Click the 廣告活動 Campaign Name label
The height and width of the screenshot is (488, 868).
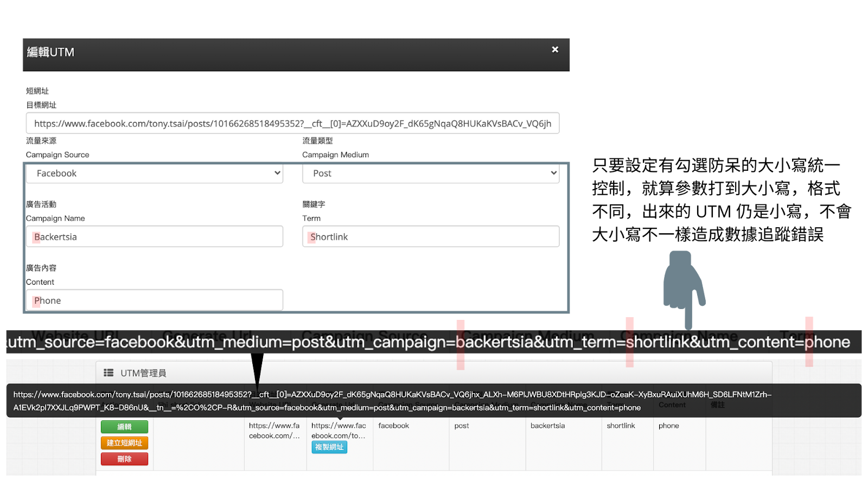tap(55, 211)
